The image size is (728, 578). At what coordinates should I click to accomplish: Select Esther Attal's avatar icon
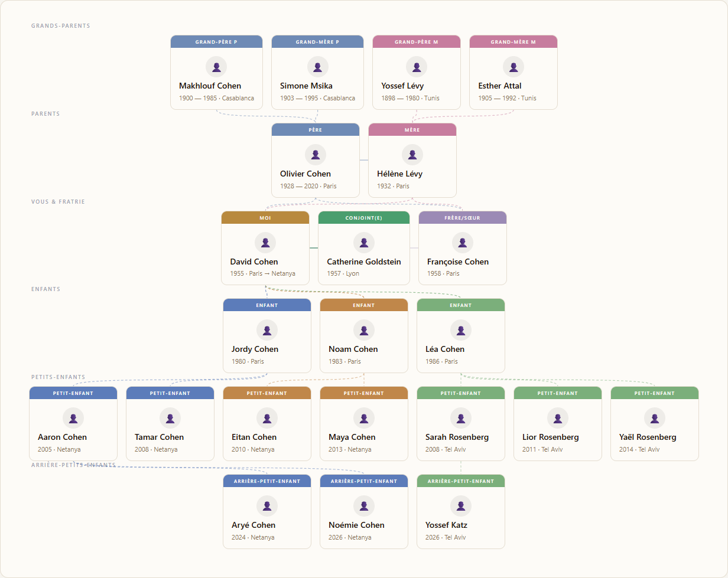coord(513,67)
